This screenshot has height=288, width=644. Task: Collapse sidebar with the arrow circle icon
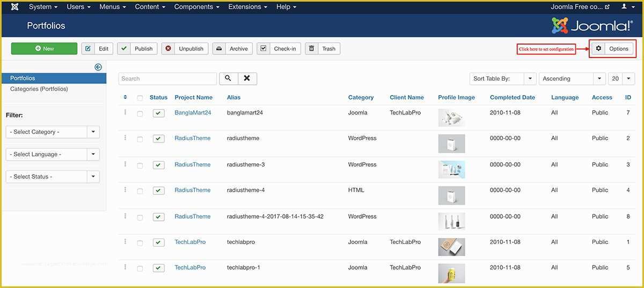98,67
